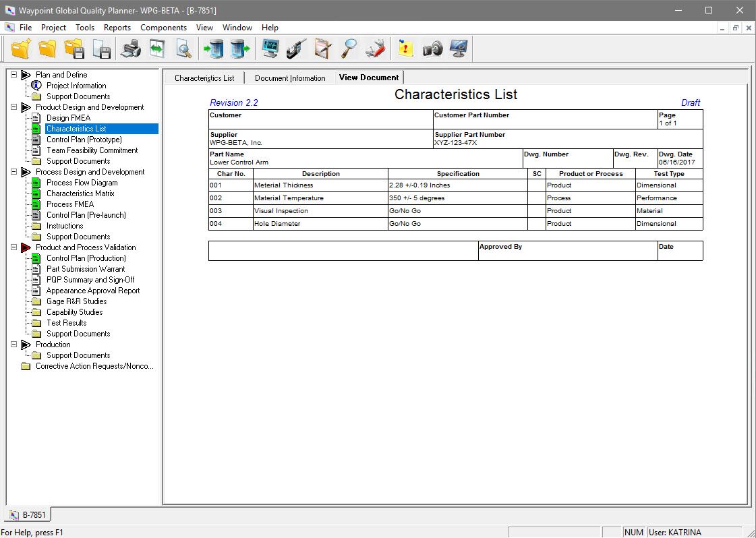Collapse the Plan and Define tree node

[13, 75]
